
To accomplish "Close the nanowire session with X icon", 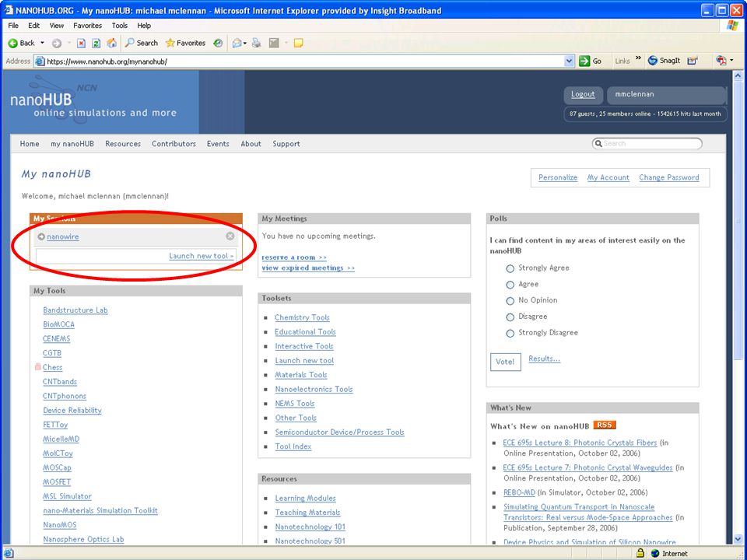I will [x=230, y=236].
